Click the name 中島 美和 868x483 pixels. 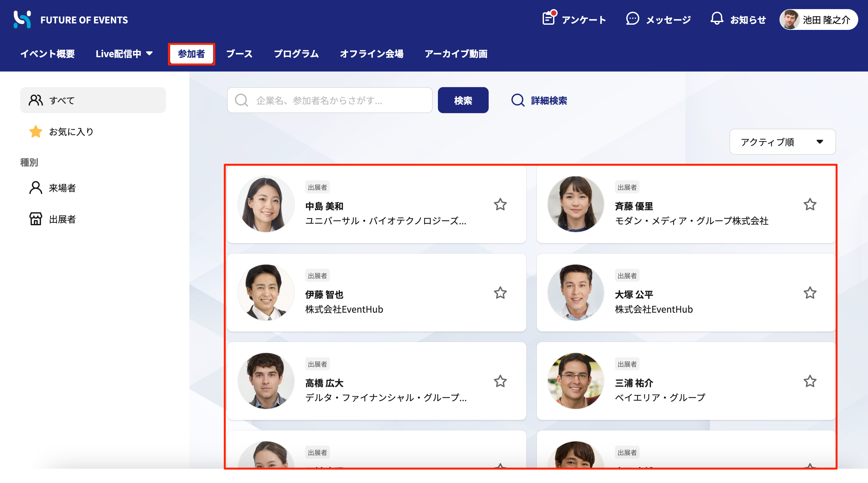click(324, 206)
